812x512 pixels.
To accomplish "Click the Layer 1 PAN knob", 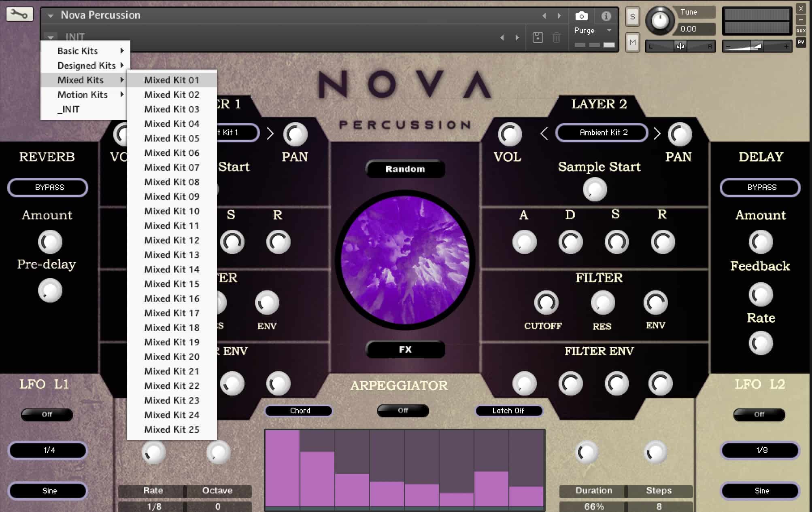I will 295,134.
